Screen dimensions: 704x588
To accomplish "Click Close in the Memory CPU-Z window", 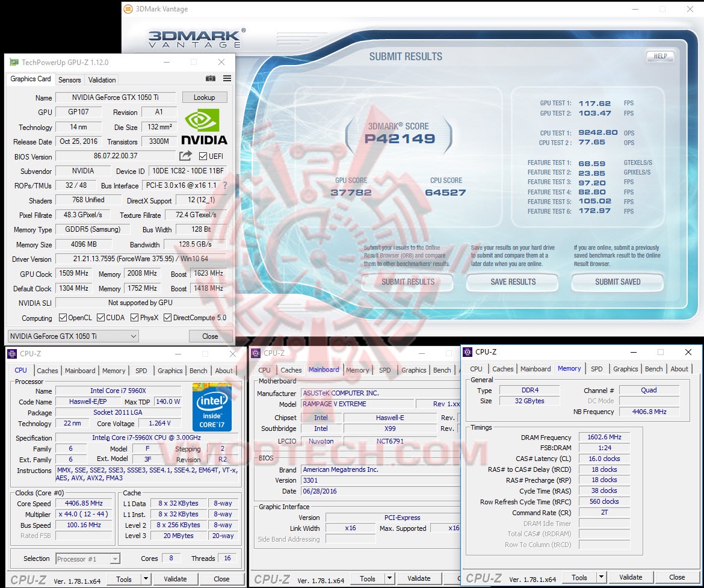I will (x=677, y=577).
